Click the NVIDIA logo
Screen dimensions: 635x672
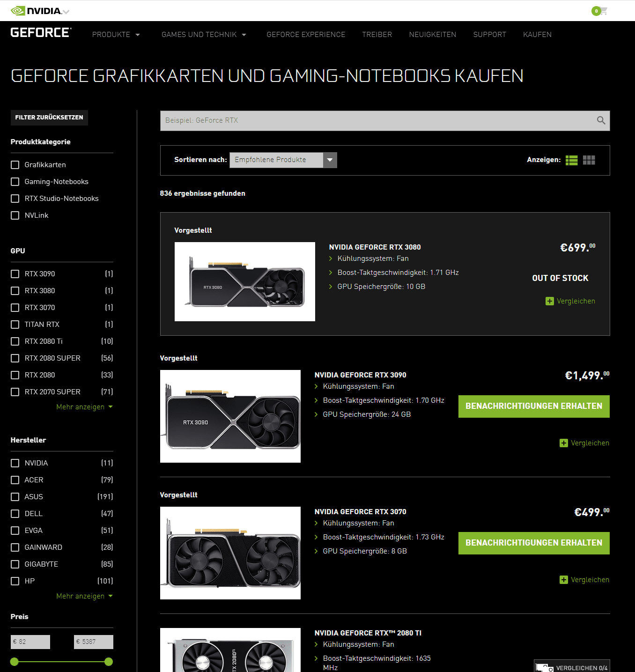[x=36, y=11]
